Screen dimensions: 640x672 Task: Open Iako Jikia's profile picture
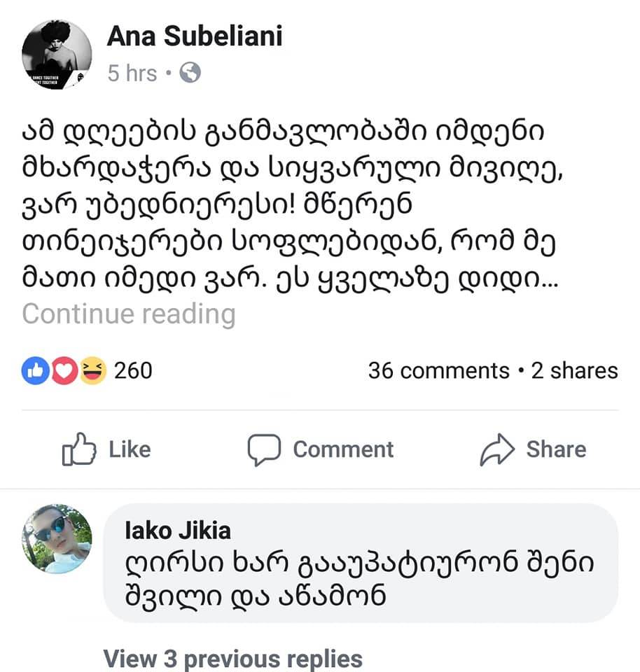tap(57, 539)
